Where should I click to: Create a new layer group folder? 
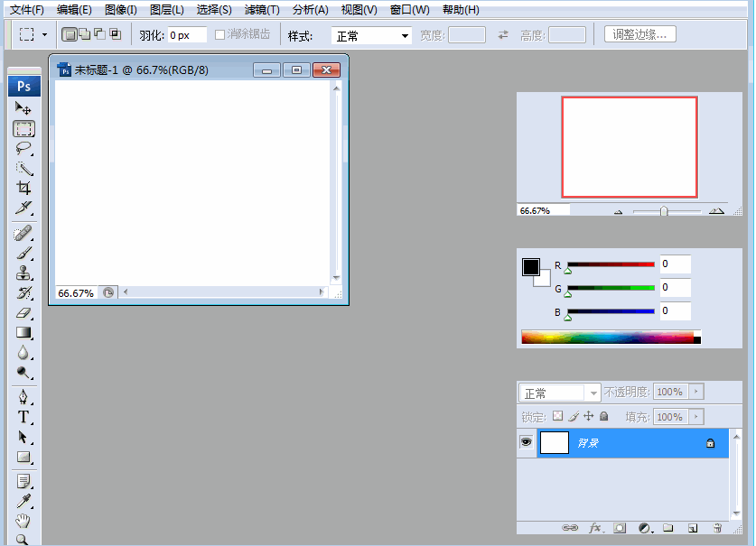point(667,528)
